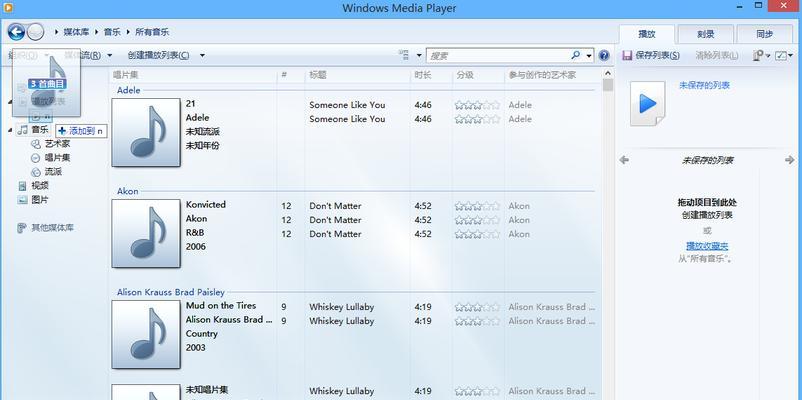802x400 pixels.
Task: Sort by the 唱片集 column header
Action: 126,75
